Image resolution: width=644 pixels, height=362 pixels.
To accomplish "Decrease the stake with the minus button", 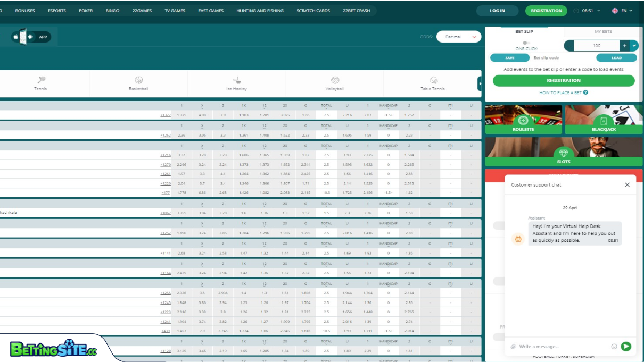I will pos(569,46).
